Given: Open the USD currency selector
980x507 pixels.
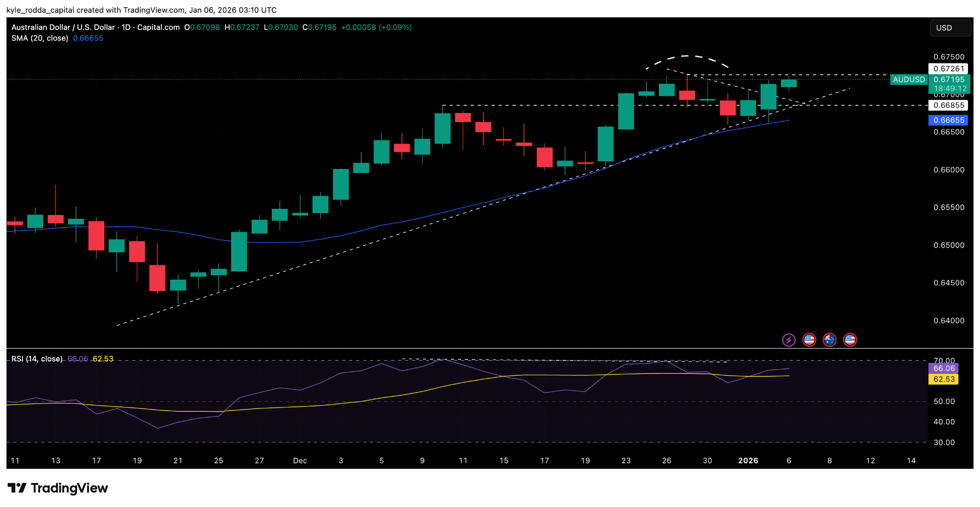Looking at the screenshot, I should pos(950,28).
